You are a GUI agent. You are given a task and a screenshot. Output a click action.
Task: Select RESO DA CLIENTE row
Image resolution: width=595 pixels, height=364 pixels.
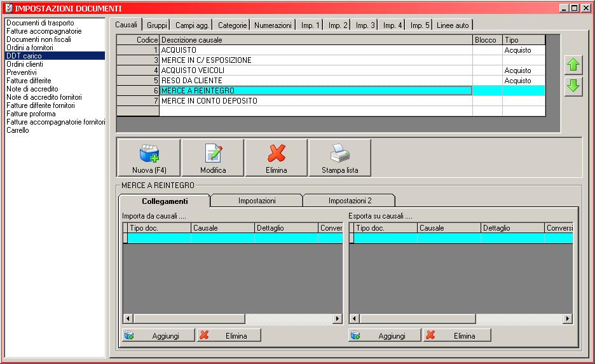[331, 81]
